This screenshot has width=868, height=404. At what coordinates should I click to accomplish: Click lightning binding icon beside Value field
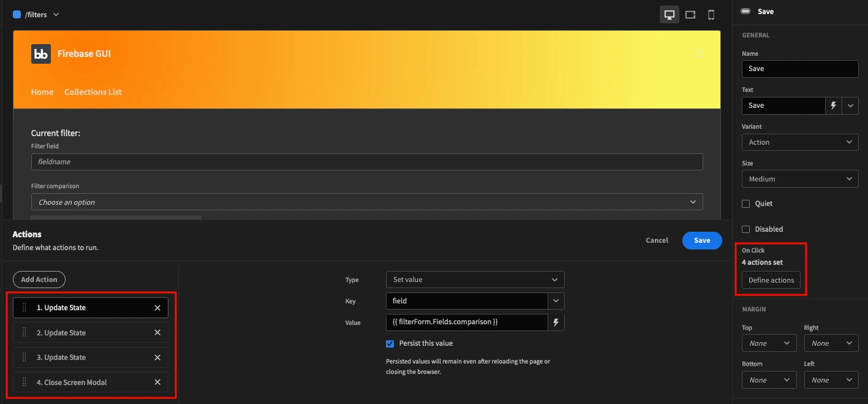coord(556,322)
